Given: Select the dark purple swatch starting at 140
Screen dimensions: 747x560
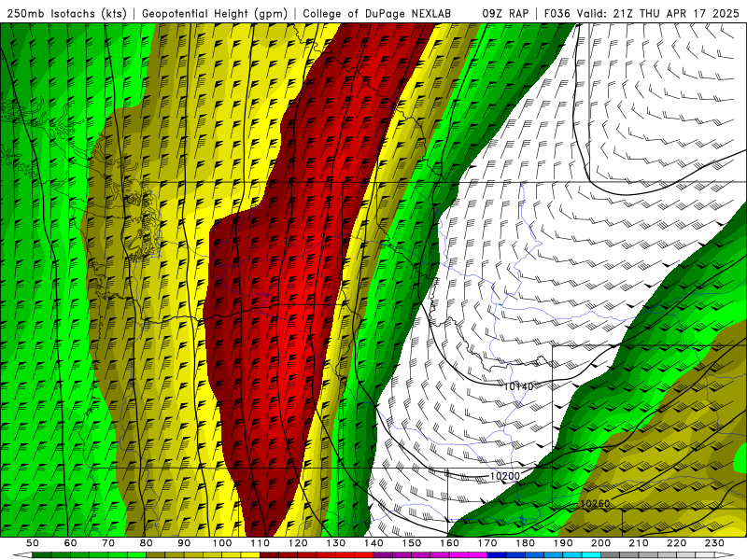Looking at the screenshot, I should click(x=384, y=555).
